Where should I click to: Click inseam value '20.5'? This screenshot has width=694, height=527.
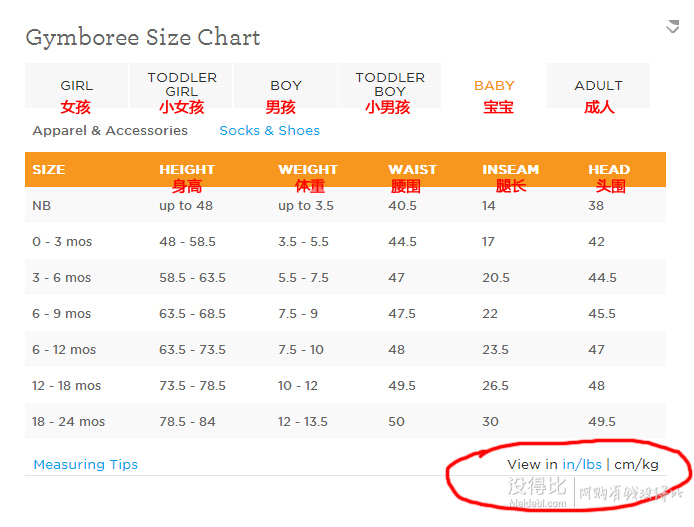pos(496,277)
